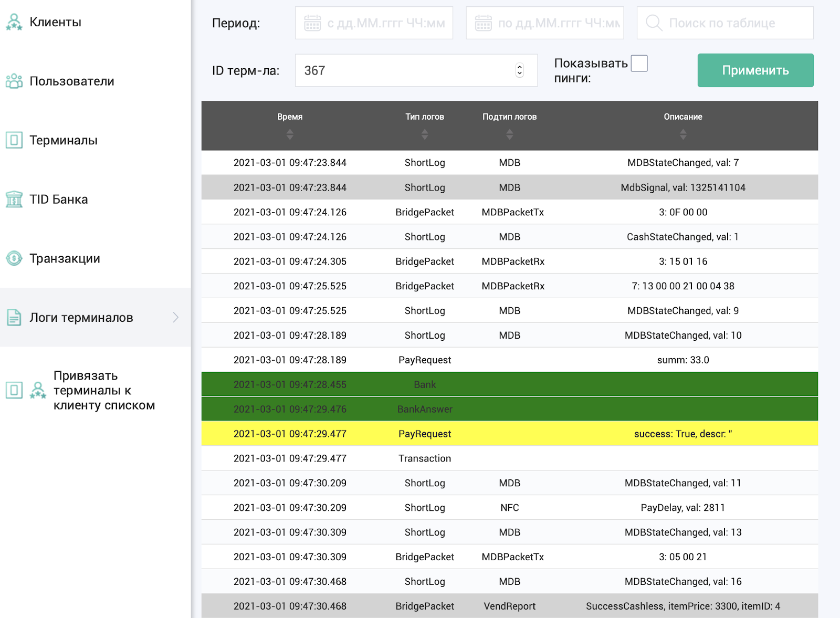The width and height of the screenshot is (840, 618).
Task: Click the 'MdbSignal, val: 1325141104' cell
Action: (683, 187)
